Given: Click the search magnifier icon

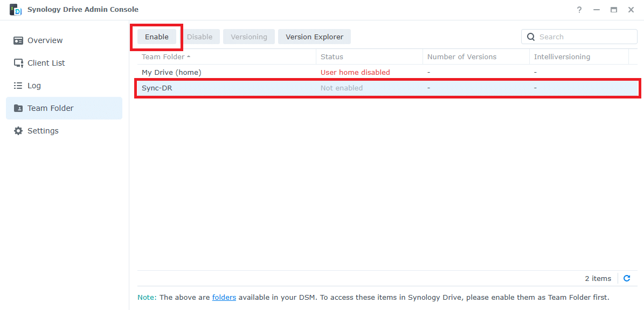Looking at the screenshot, I should tap(531, 37).
